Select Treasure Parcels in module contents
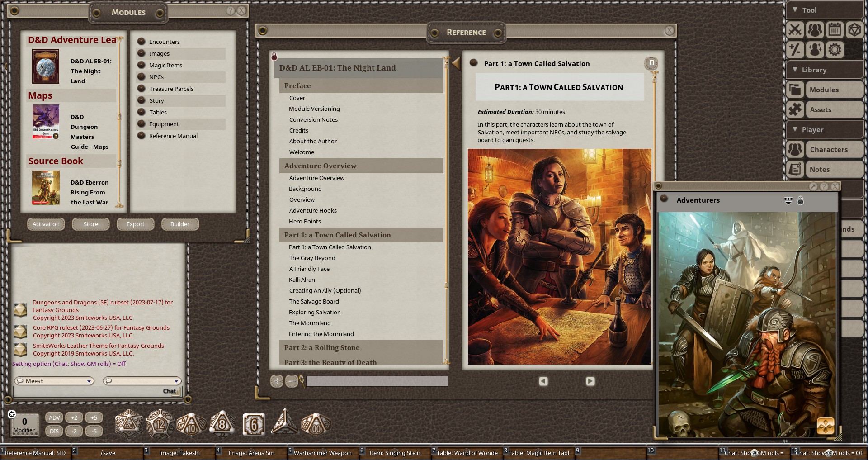 181,89
